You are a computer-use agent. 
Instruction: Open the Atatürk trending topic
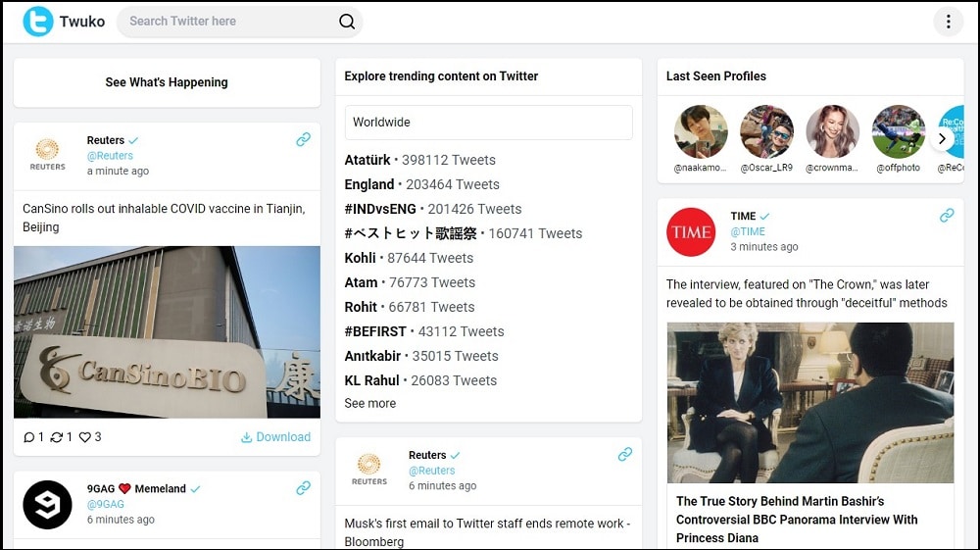[367, 160]
